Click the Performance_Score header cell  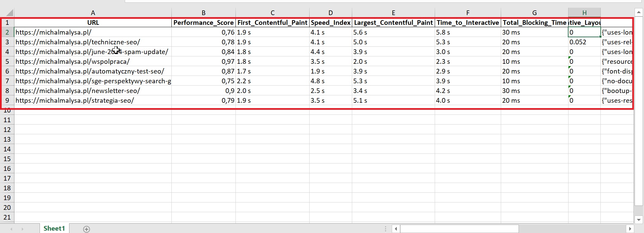(203, 22)
